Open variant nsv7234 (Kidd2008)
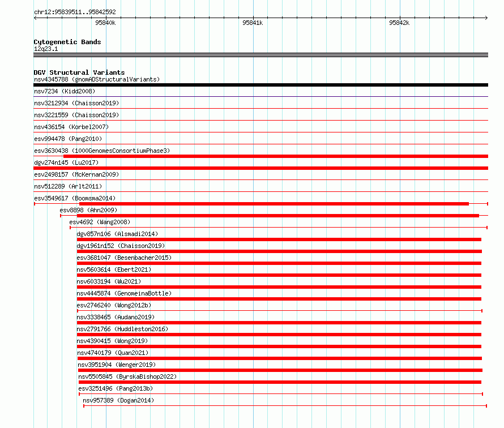The image size is (504, 428). [65, 91]
